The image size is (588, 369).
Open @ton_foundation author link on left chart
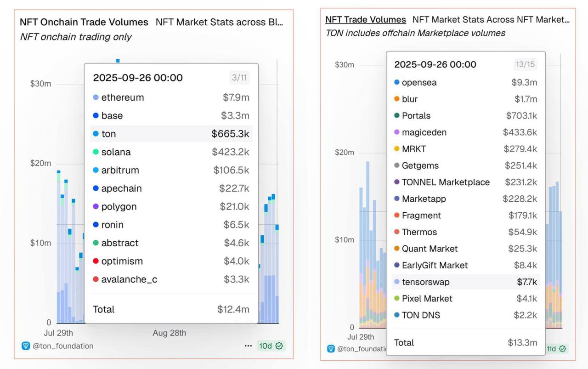coord(63,346)
